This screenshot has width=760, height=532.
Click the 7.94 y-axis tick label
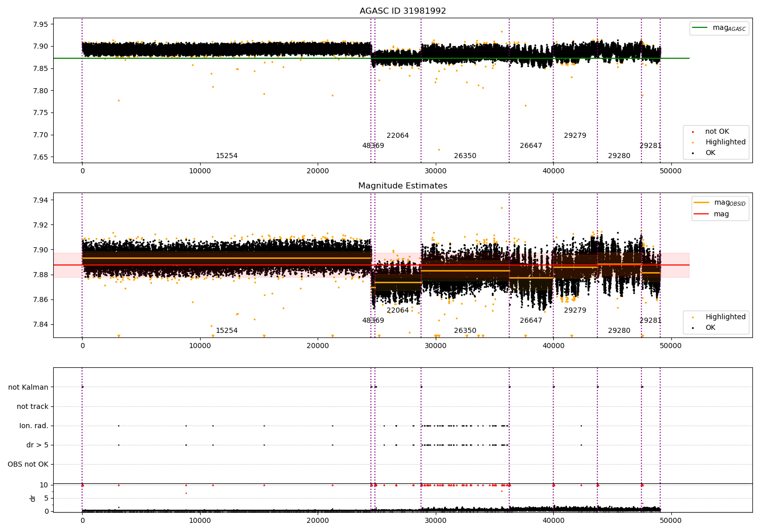pos(41,201)
